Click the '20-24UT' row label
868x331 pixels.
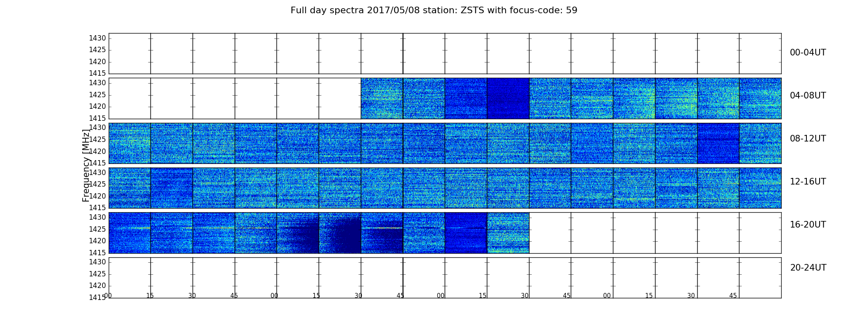[808, 268]
